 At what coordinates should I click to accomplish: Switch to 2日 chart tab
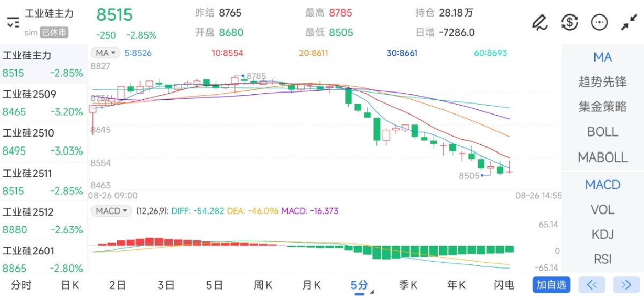coord(118,285)
